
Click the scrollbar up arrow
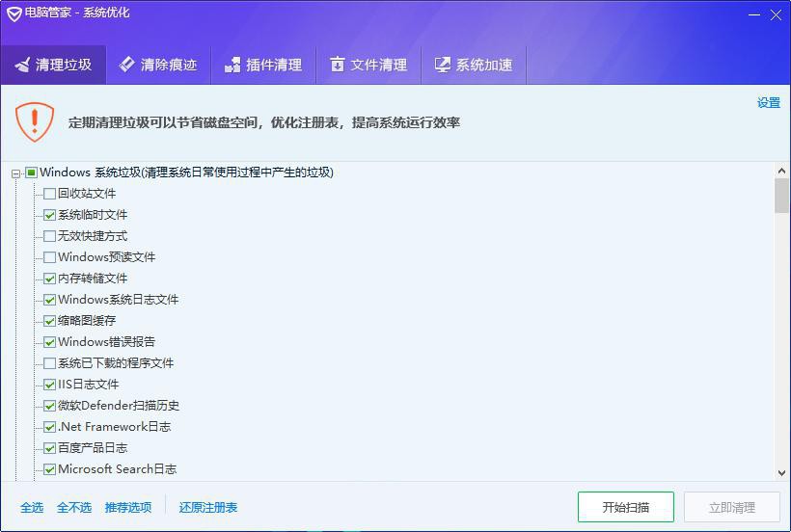click(782, 171)
